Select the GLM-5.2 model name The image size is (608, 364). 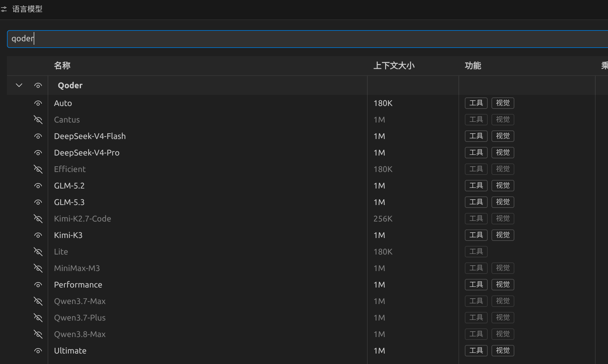[x=69, y=186]
